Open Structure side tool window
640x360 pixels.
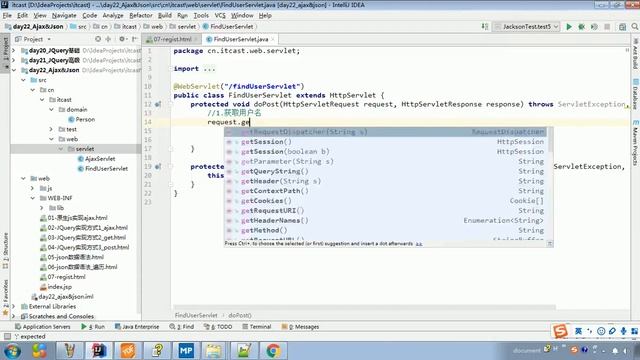point(5,250)
